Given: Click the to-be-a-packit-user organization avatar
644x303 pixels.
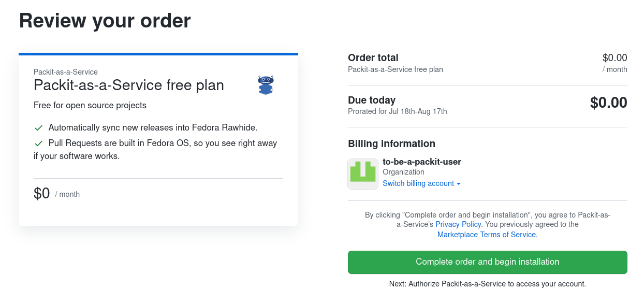Looking at the screenshot, I should coord(363,174).
